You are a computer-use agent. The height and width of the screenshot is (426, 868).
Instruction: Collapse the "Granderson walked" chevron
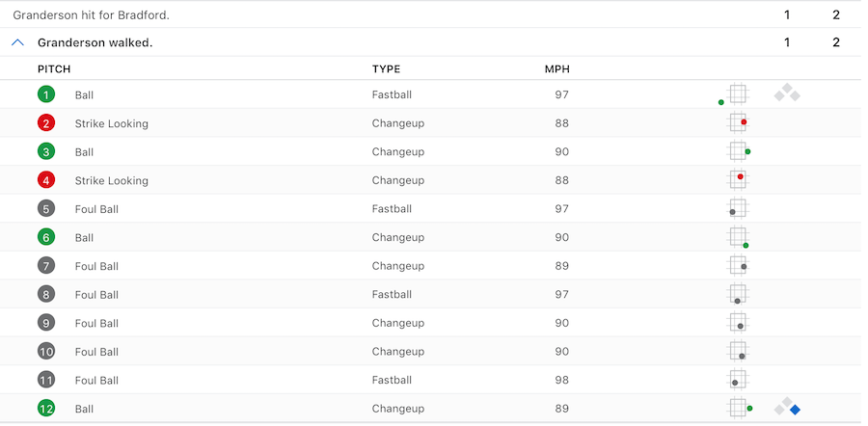click(17, 42)
